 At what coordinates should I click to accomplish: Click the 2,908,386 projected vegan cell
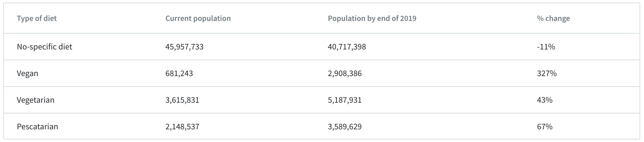(x=344, y=74)
